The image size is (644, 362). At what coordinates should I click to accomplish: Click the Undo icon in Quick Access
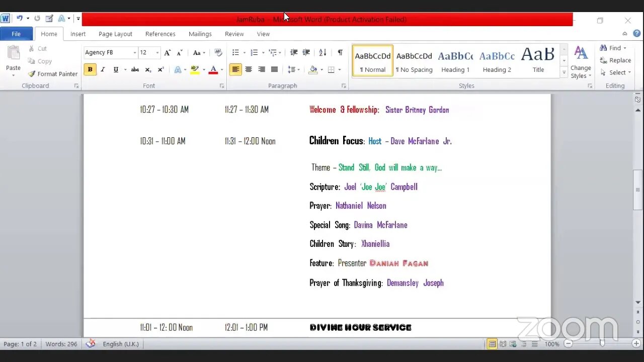tap(20, 19)
